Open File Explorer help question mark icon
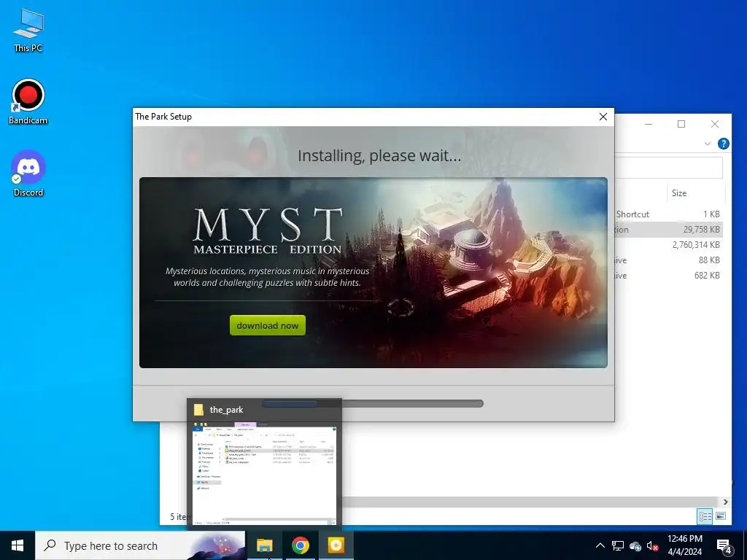Image resolution: width=747 pixels, height=560 pixels. 723,144
